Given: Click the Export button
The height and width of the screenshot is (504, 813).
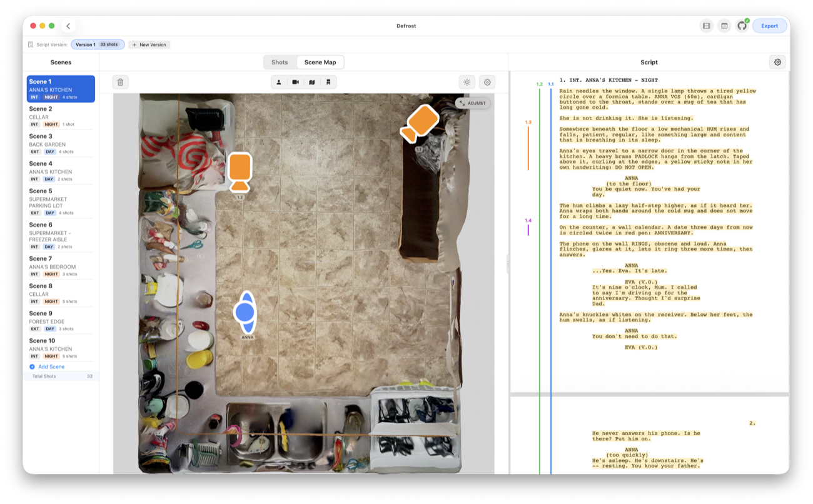Looking at the screenshot, I should click(x=769, y=26).
